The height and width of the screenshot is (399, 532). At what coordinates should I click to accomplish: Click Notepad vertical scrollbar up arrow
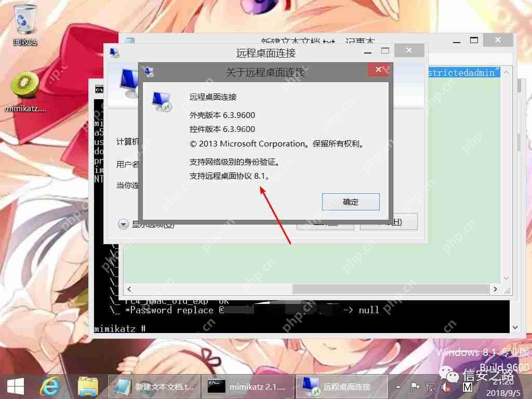(x=506, y=72)
